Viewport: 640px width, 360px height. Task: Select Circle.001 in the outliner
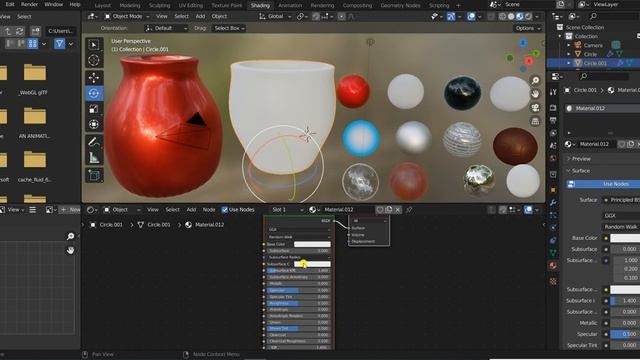(x=595, y=63)
